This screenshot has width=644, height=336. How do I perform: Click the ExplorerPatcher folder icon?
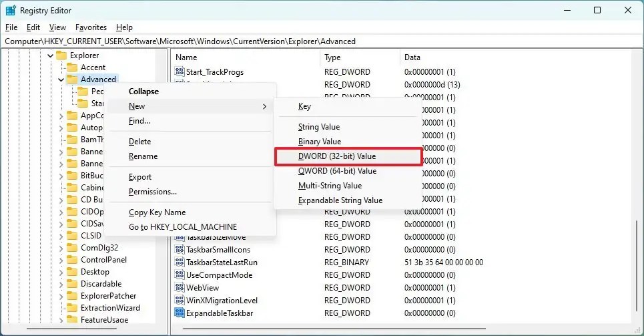tap(72, 296)
